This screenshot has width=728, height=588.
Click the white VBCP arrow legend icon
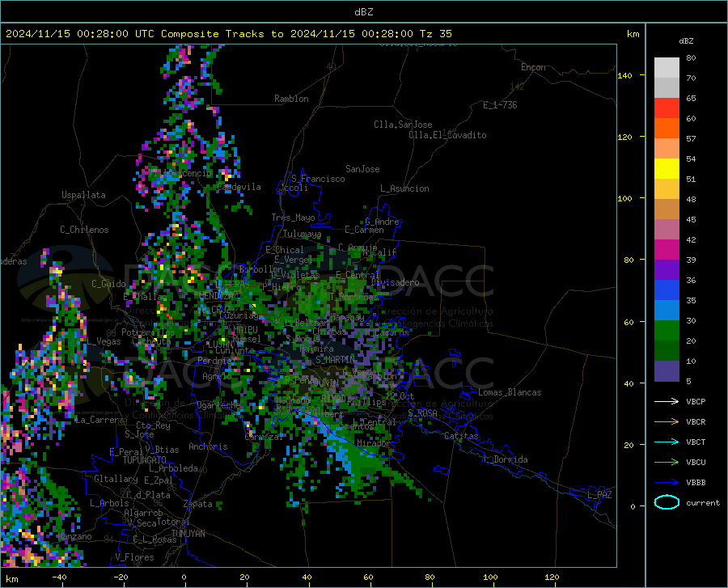(x=667, y=401)
